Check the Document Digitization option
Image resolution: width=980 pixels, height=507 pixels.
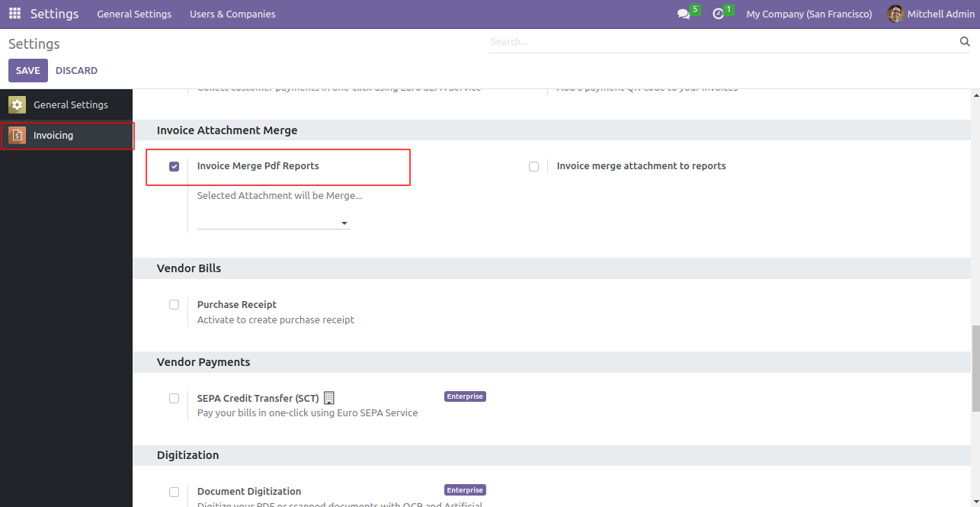coord(174,492)
